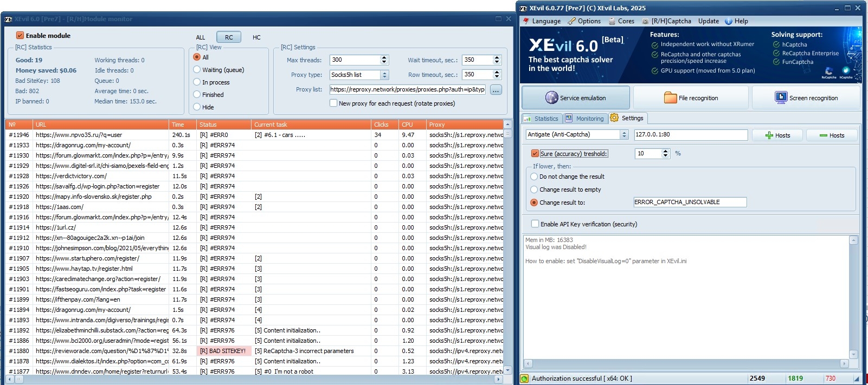Switch to the HC view tab
The image size is (868, 385).
(x=256, y=37)
